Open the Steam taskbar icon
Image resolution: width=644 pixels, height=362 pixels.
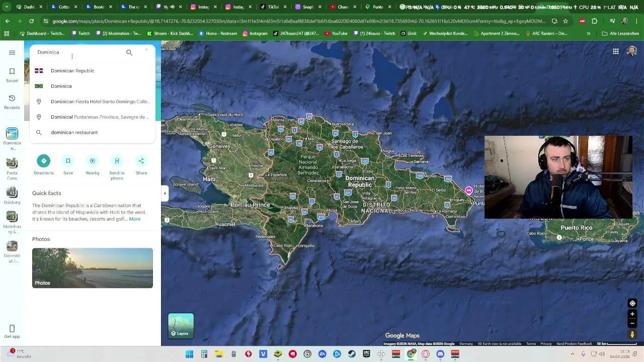(352, 354)
